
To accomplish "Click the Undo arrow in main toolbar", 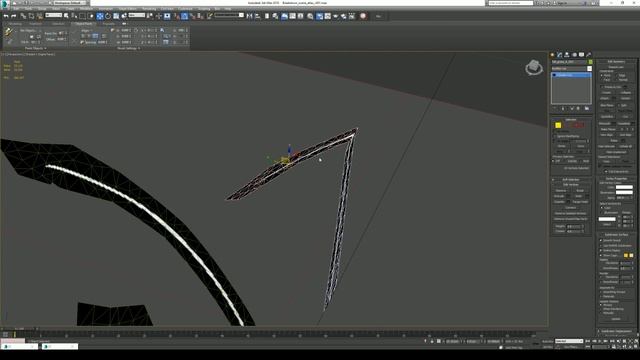I will [6, 16].
